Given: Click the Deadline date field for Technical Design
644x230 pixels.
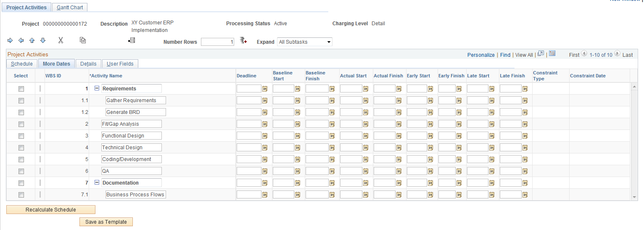Looking at the screenshot, I should [x=249, y=148].
